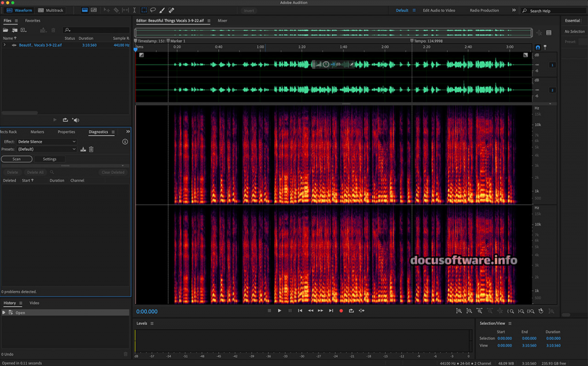Select the Paintbrush Selection tool

[x=162, y=10]
